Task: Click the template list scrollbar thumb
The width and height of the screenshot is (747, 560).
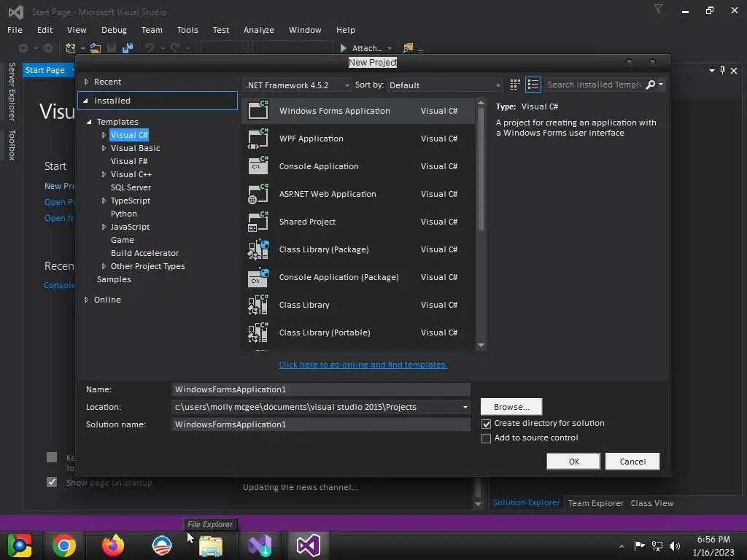Action: click(x=481, y=169)
